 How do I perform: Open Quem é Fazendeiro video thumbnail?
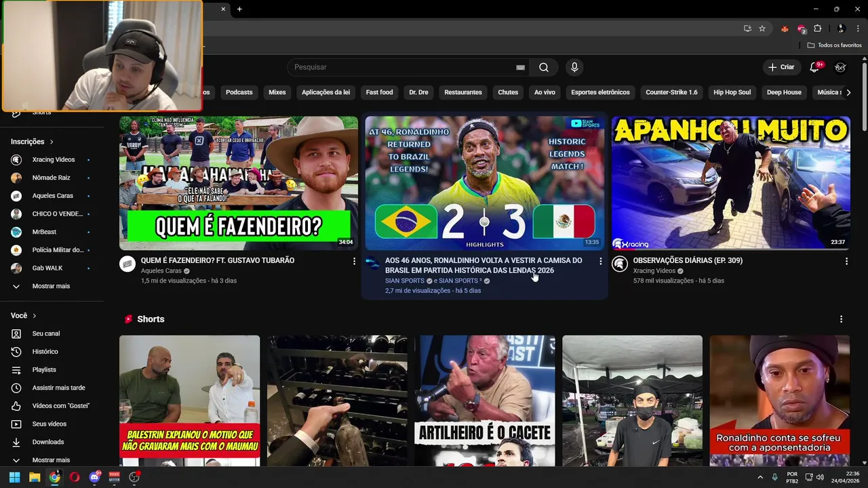pos(239,183)
